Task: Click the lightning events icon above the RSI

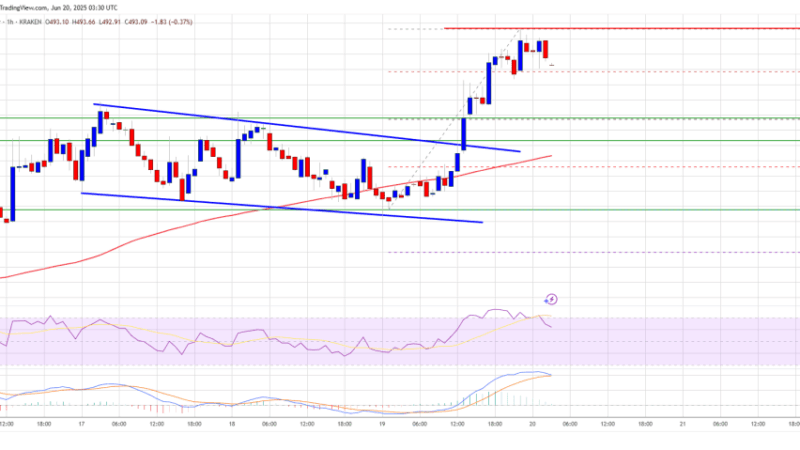Action: coord(551,299)
